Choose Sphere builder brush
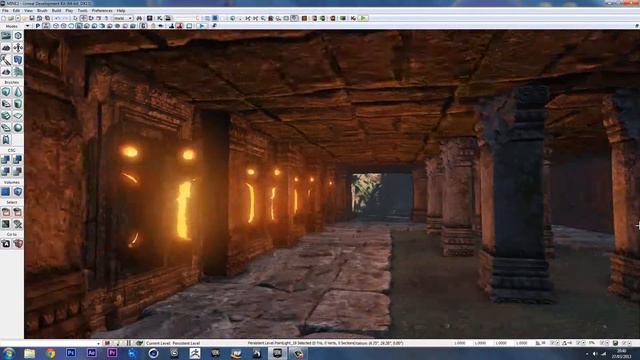This screenshot has width=640, height=360. 18,128
